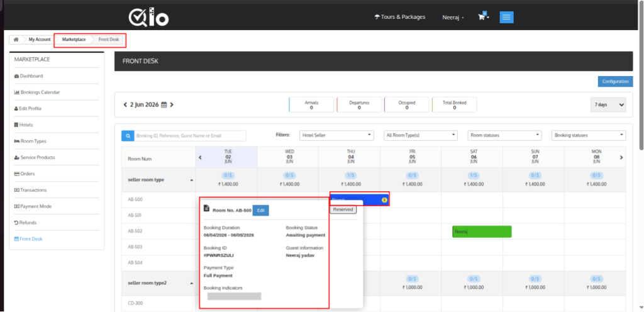Open Refunds in the sidebar
Viewport: 644px width, 312px height.
[x=25, y=223]
